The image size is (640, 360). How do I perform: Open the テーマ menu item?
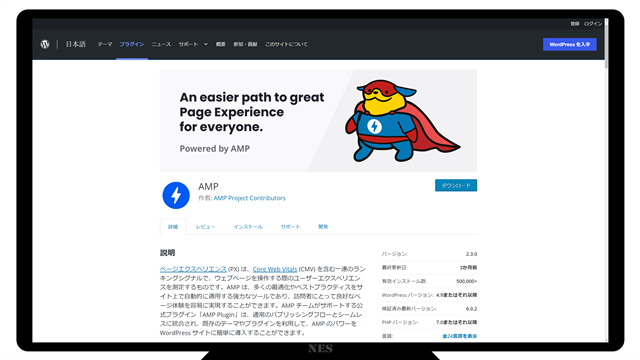coord(105,44)
